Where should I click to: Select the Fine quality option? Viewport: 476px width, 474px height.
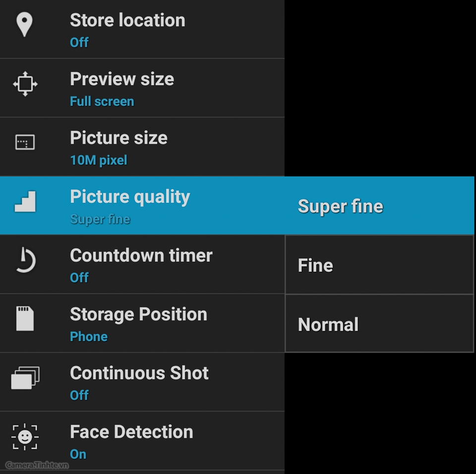tap(379, 265)
